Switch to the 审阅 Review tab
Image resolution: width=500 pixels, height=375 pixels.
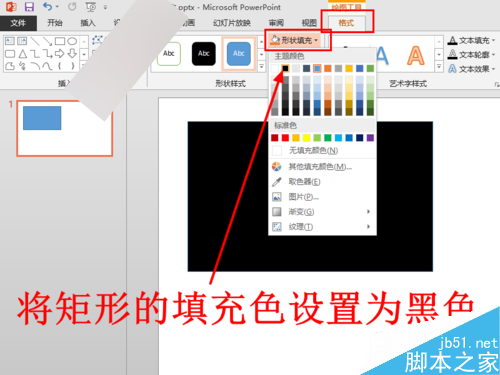pos(276,23)
